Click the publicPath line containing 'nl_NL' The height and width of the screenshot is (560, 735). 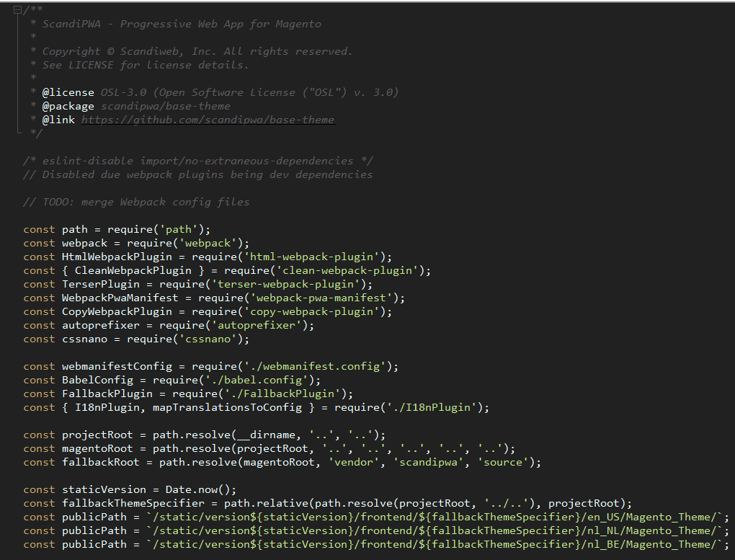click(376, 531)
